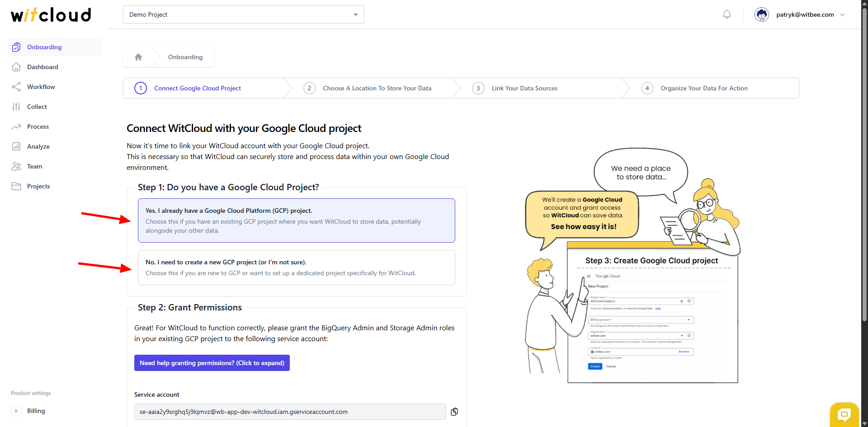This screenshot has height=427, width=868.
Task: Open Team menu item
Action: pyautogui.click(x=54, y=166)
